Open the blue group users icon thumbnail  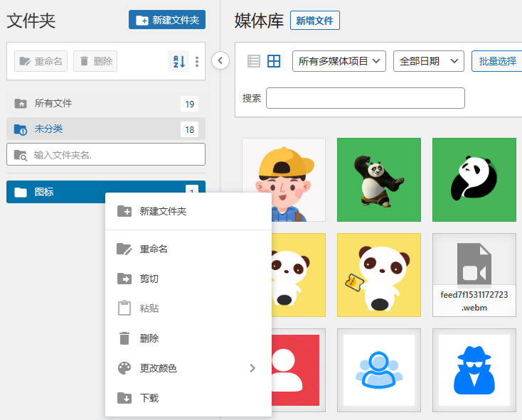[x=379, y=370]
